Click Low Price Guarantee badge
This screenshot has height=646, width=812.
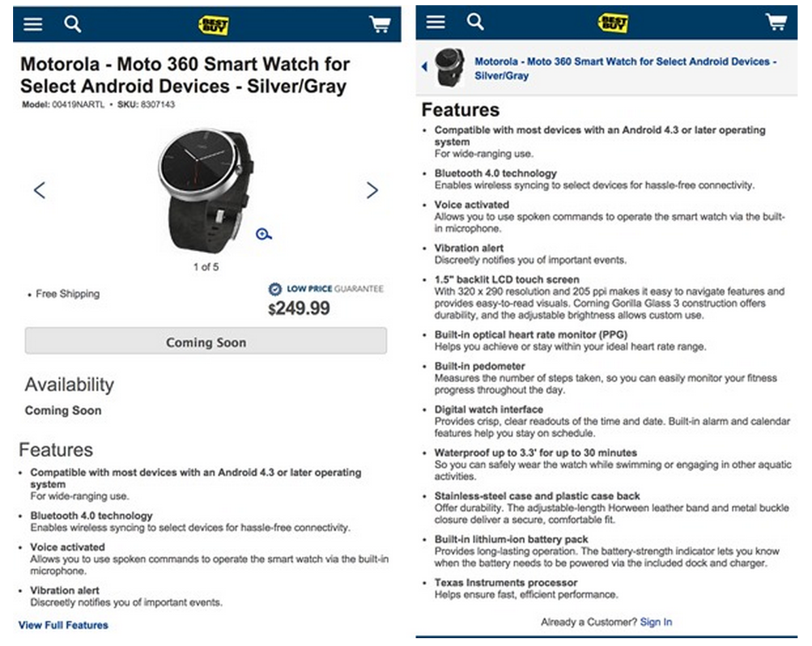326,288
